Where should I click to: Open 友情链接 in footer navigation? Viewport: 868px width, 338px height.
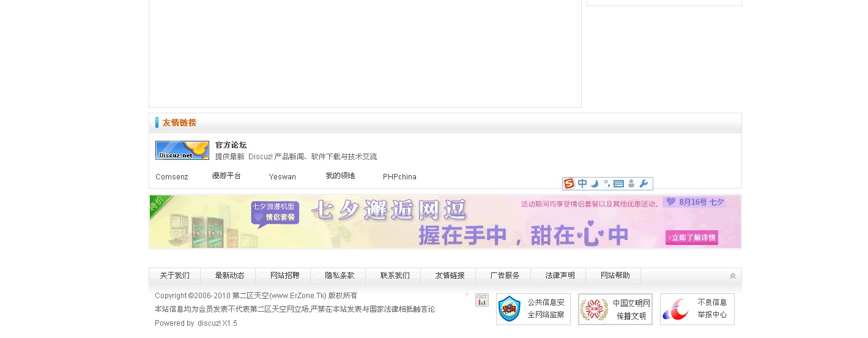(x=450, y=276)
